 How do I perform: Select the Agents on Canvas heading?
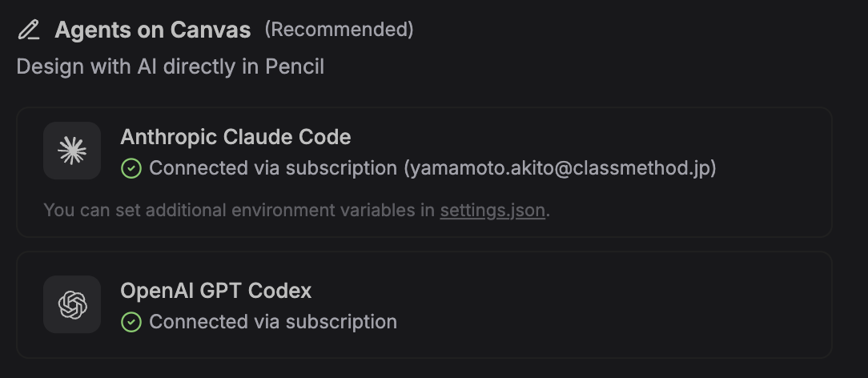[x=152, y=30]
